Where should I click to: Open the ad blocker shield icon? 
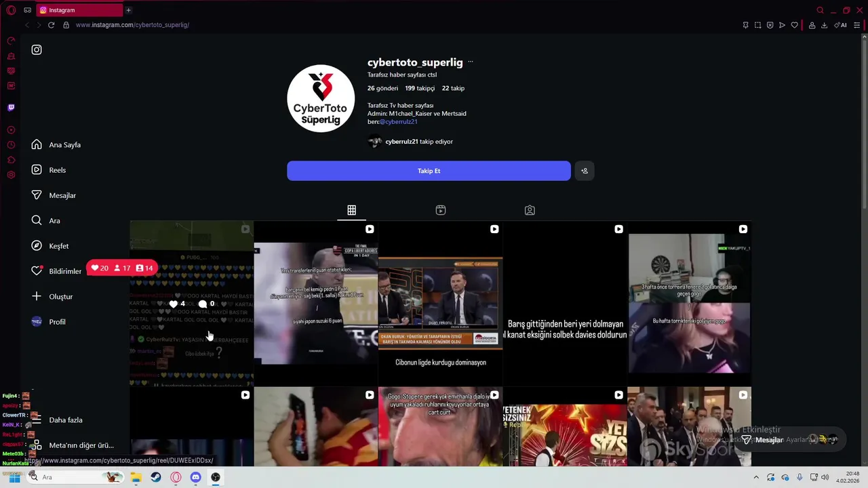[770, 25]
